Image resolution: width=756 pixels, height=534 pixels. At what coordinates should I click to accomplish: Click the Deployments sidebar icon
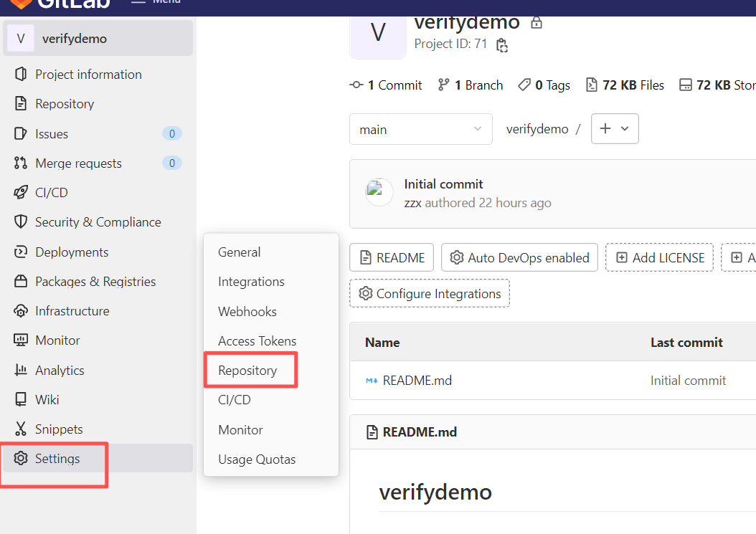coord(21,252)
